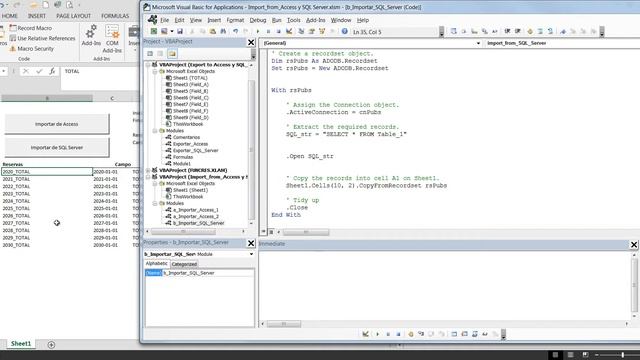Open Project Explorer via toolbar icon
This screenshot has height=360, width=640.
[x=301, y=31]
